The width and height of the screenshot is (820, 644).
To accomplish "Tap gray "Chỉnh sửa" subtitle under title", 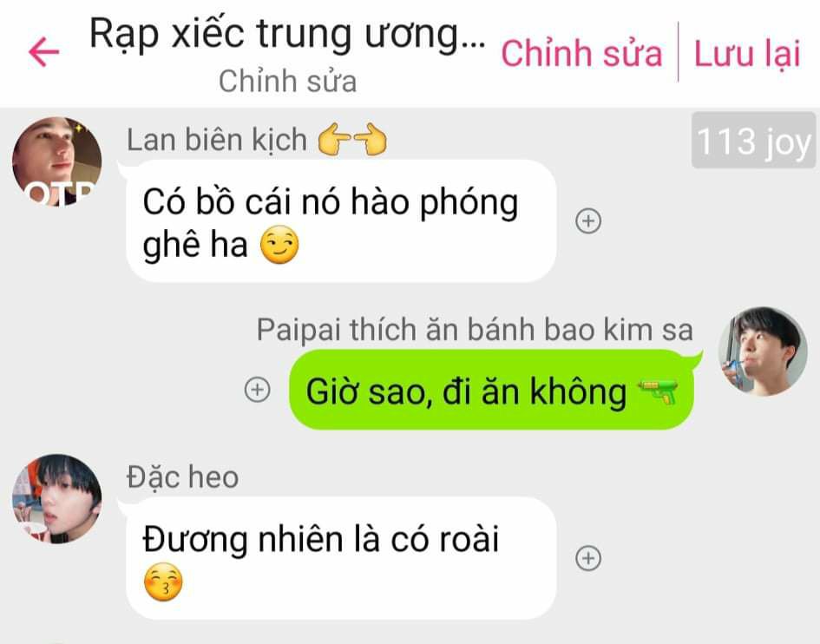I will 287,82.
